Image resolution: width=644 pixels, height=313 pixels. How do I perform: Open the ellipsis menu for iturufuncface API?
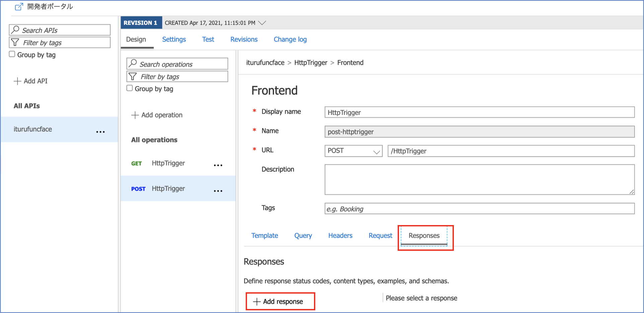pyautogui.click(x=100, y=132)
